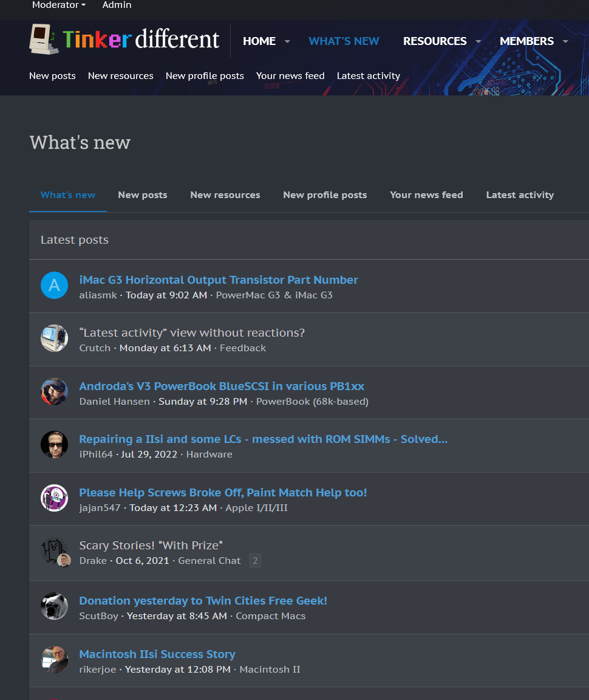Open Please Help Screws Broke Off thread

[x=223, y=492]
